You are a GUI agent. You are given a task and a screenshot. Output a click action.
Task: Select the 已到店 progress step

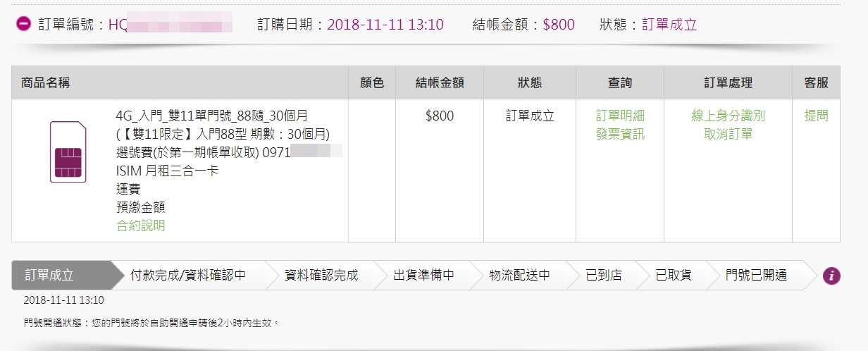pos(604,276)
